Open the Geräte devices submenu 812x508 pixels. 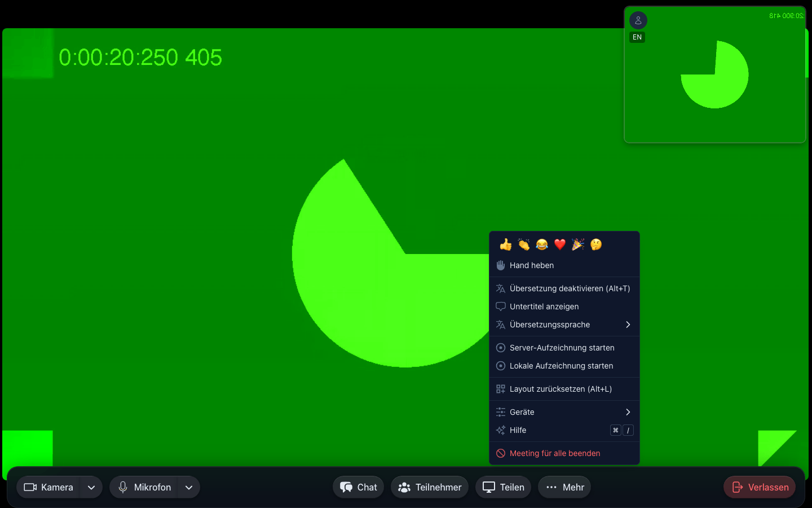[x=564, y=412]
